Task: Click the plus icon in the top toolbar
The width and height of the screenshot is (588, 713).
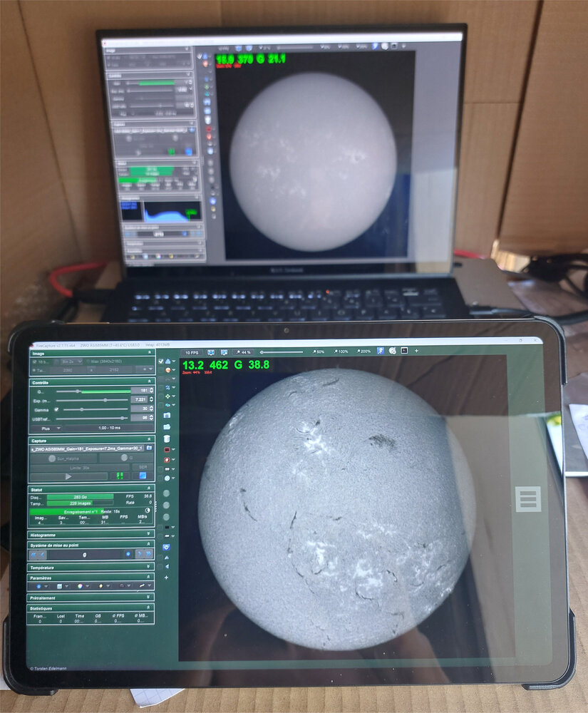Action: pos(416,351)
